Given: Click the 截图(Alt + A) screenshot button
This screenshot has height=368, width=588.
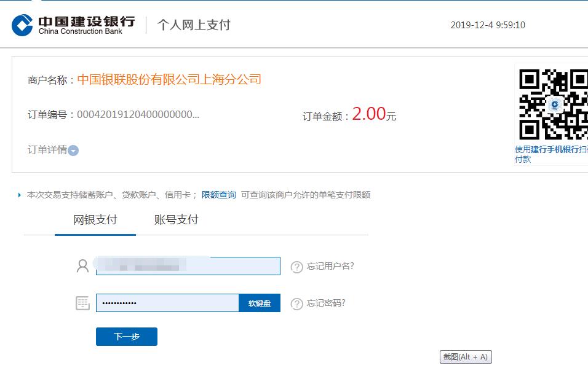Looking at the screenshot, I should (466, 357).
